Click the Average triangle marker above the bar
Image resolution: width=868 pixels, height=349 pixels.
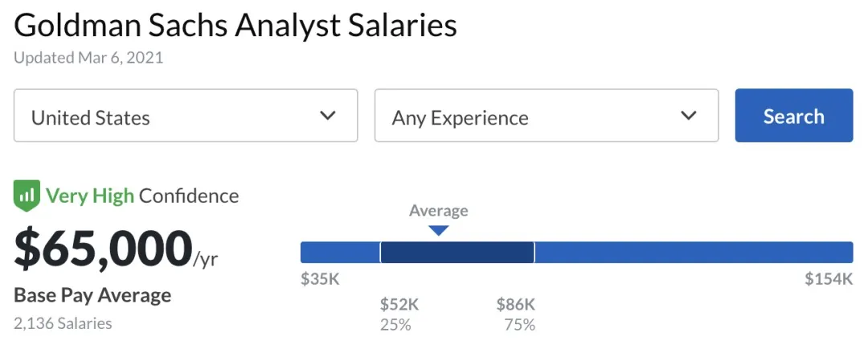[x=438, y=230]
